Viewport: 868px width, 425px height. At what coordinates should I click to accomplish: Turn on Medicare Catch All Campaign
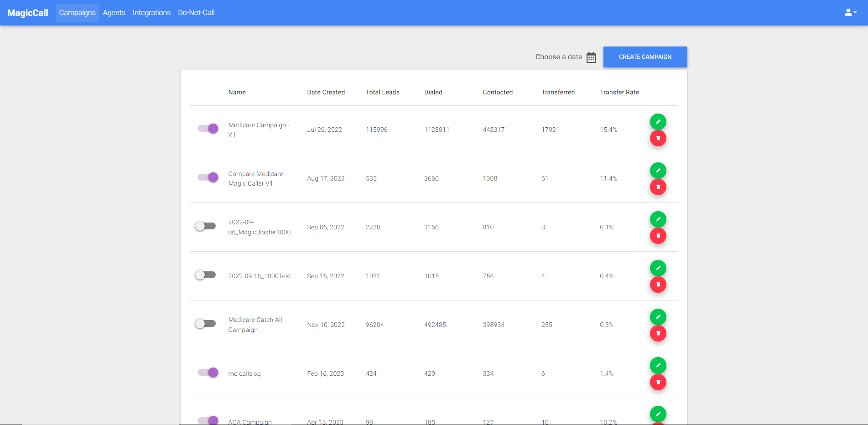coord(205,324)
